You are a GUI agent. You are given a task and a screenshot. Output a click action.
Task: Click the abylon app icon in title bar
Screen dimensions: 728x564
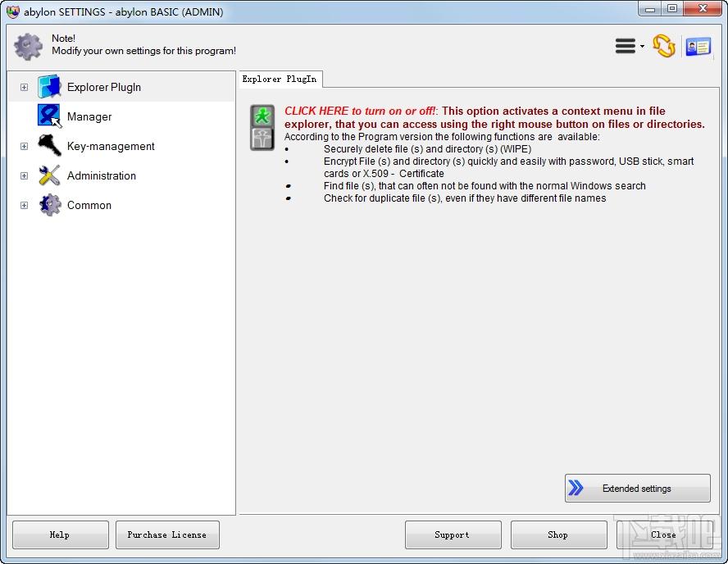tap(13, 11)
